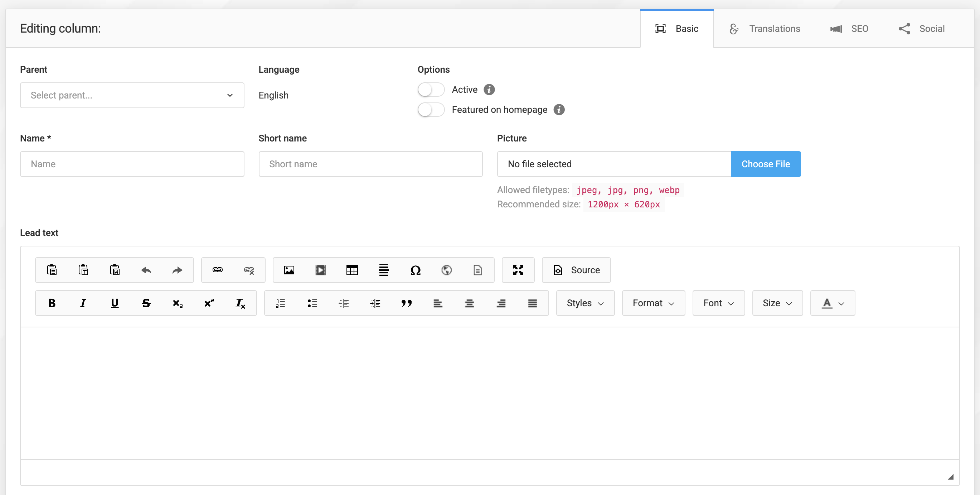Enable the Active toggle
The height and width of the screenshot is (495, 980).
coord(431,90)
